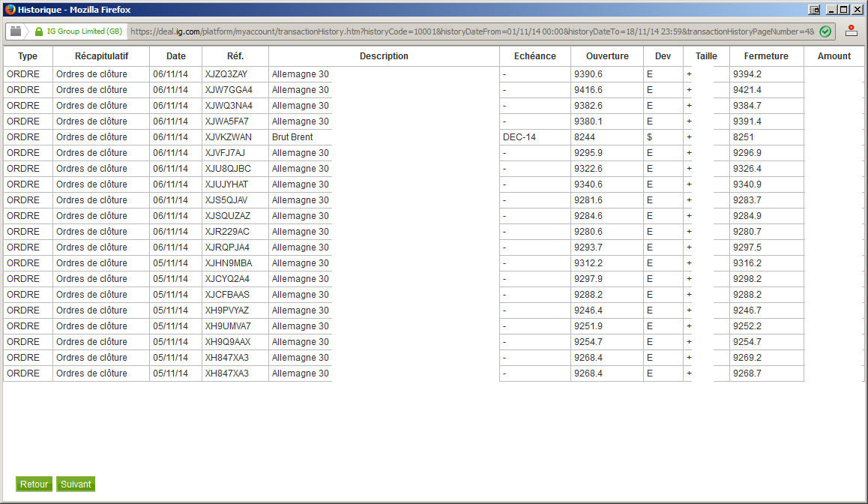Click the Firefox logo in title bar

pos(10,10)
